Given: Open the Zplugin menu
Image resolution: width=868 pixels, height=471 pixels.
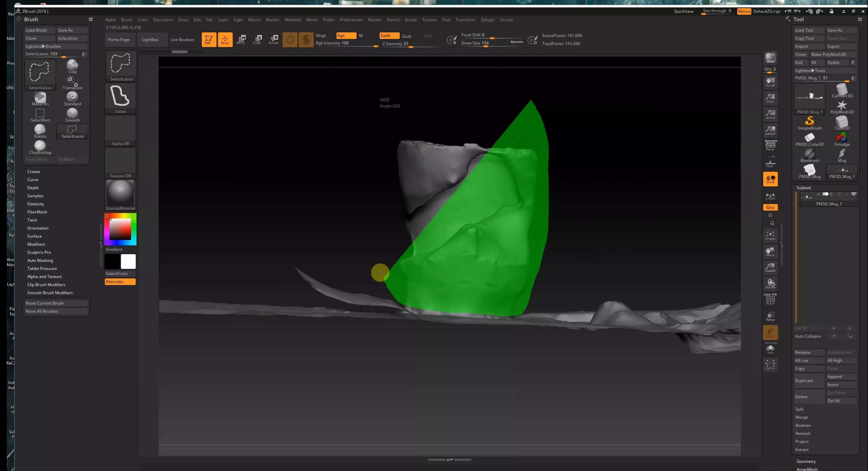Looking at the screenshot, I should [x=487, y=20].
